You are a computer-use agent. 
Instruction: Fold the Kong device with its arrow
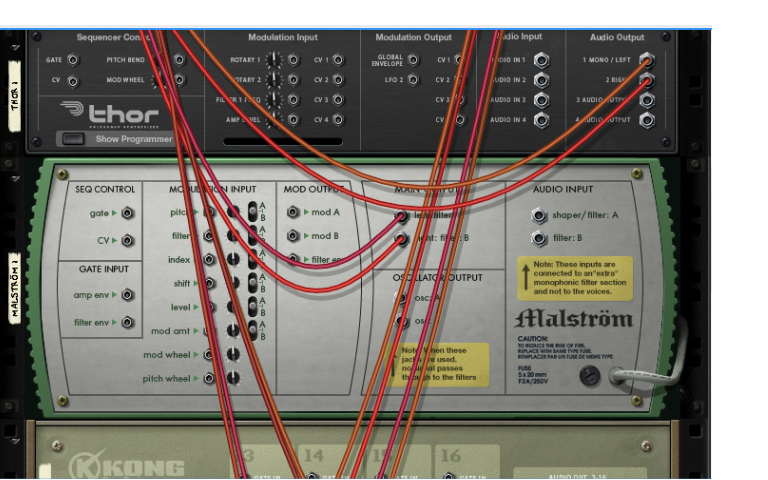pyautogui.click(x=15, y=441)
